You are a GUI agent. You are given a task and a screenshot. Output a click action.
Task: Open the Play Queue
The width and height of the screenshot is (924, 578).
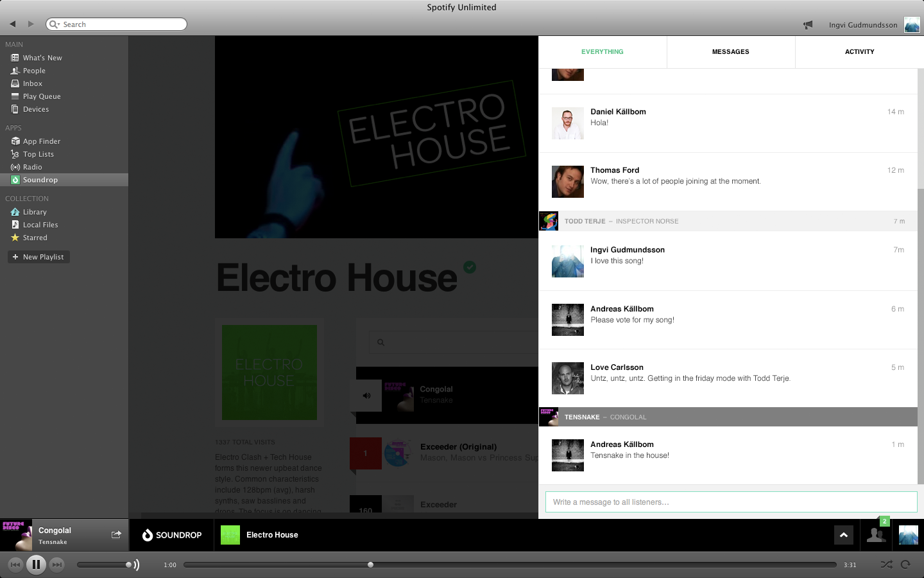pyautogui.click(x=41, y=96)
